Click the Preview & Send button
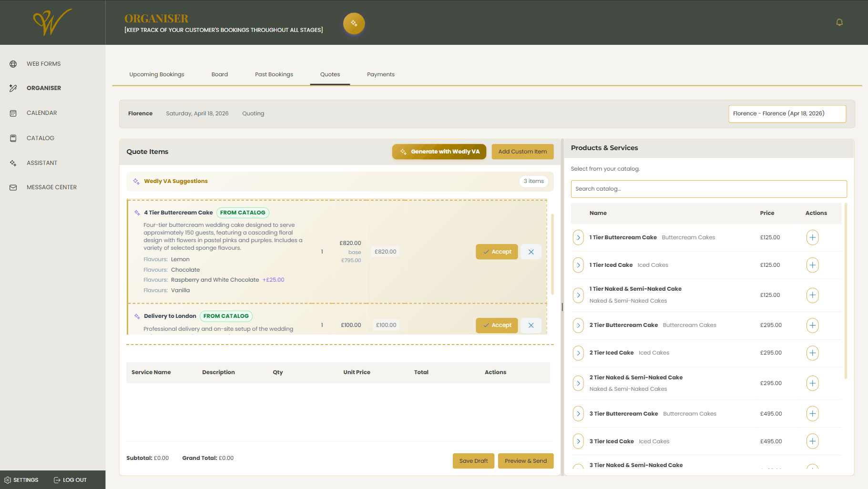The height and width of the screenshot is (489, 868). pyautogui.click(x=526, y=461)
